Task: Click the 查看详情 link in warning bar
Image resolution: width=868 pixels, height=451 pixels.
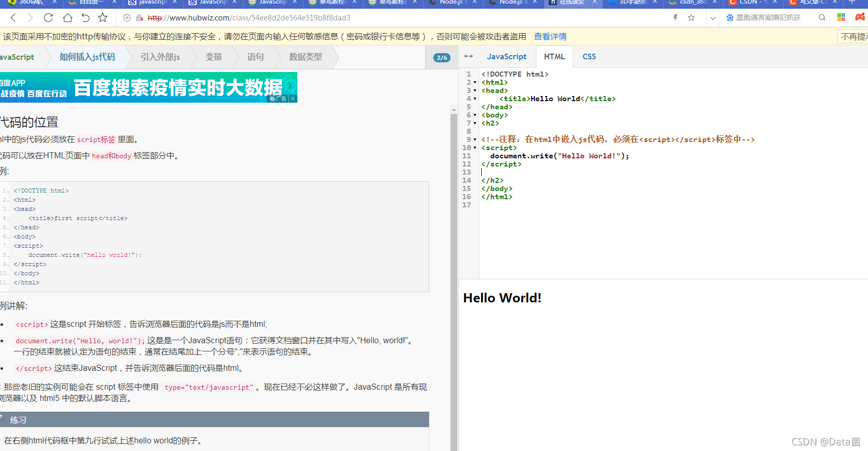Action: [550, 37]
